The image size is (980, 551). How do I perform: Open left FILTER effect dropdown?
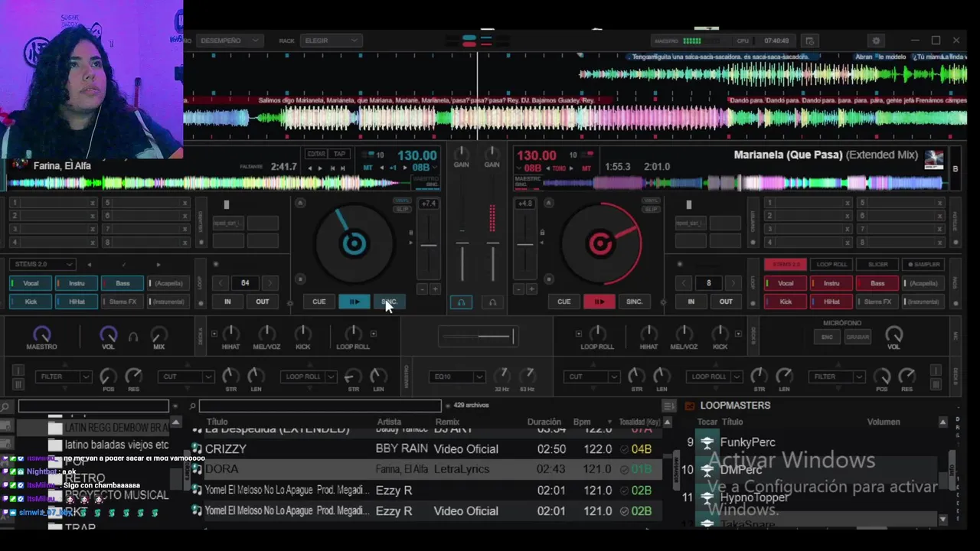pos(64,377)
